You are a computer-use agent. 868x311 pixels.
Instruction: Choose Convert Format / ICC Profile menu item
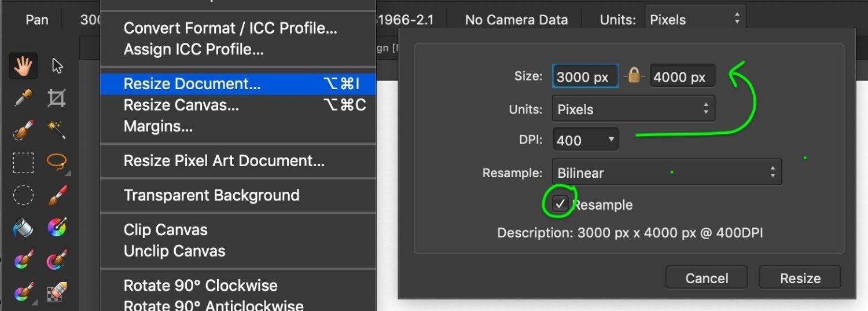point(238,28)
